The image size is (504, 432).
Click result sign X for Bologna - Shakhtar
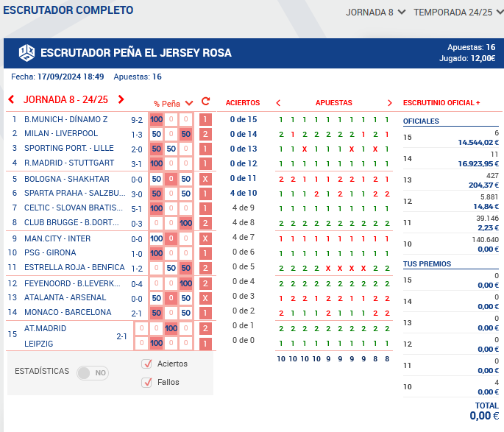(205, 179)
